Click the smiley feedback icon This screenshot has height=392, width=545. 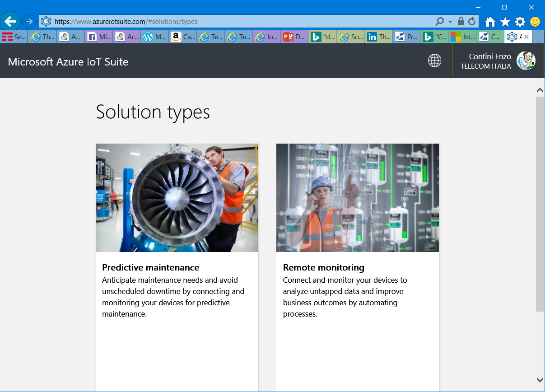coord(535,22)
